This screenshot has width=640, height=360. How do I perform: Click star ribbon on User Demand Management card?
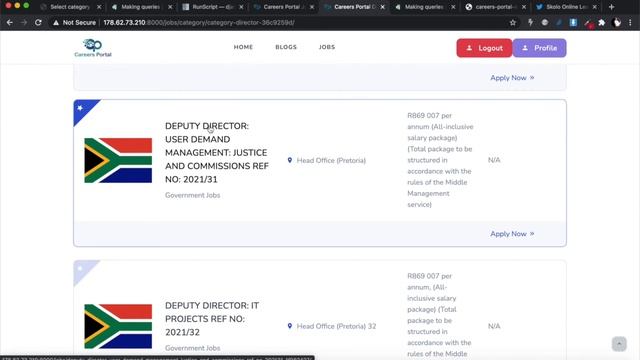[83, 109]
